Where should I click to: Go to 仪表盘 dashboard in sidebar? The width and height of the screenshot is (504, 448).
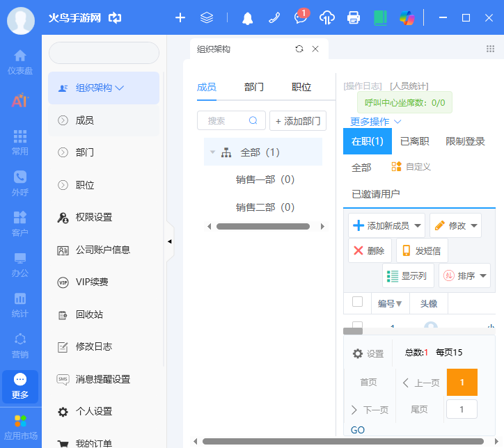20,63
